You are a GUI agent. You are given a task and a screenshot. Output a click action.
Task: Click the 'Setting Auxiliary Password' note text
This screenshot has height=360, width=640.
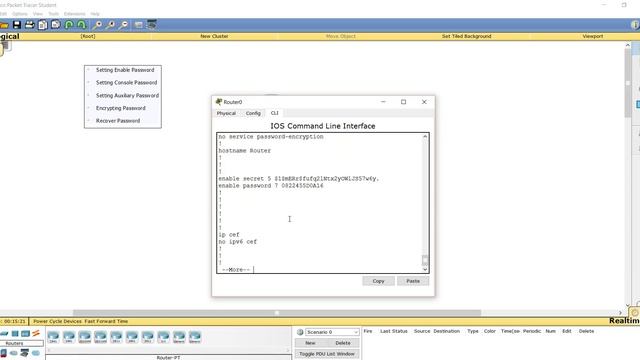coord(127,96)
